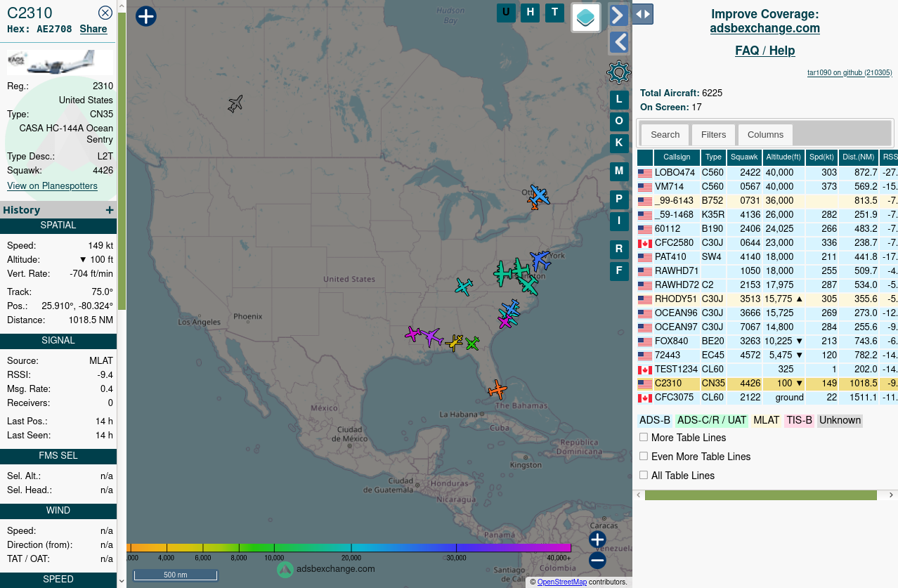Expand the History section plus
The image size is (898, 588).
point(109,210)
